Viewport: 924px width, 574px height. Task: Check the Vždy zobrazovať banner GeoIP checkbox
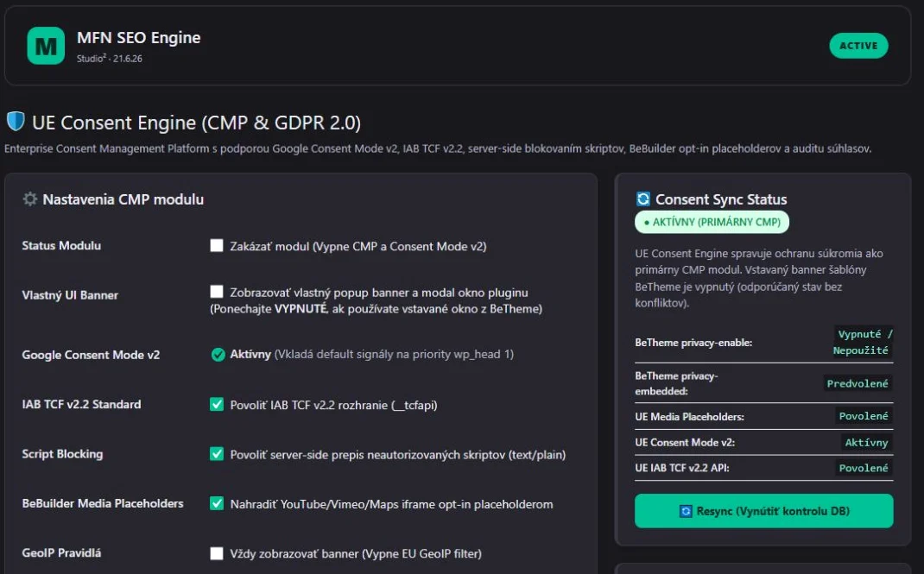[217, 553]
